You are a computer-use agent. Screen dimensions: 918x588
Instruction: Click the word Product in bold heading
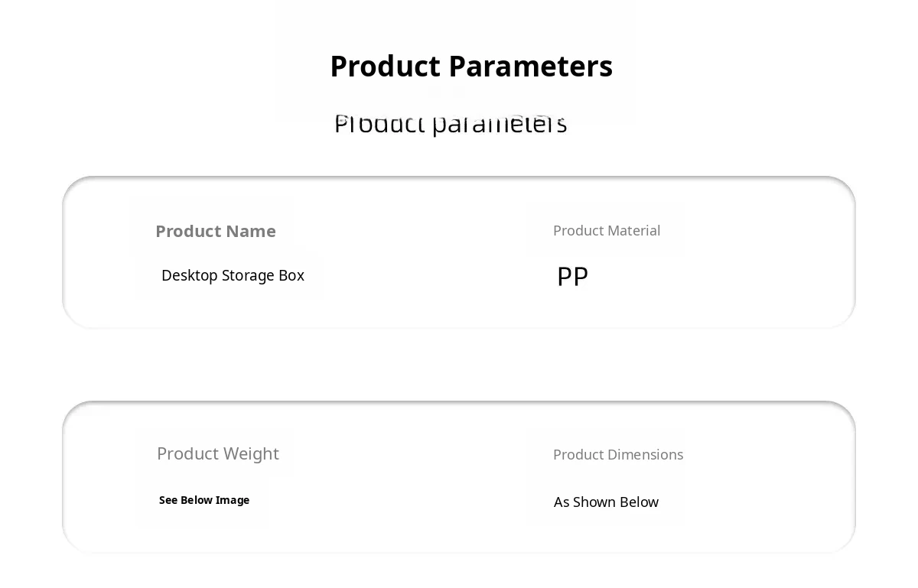click(x=385, y=67)
